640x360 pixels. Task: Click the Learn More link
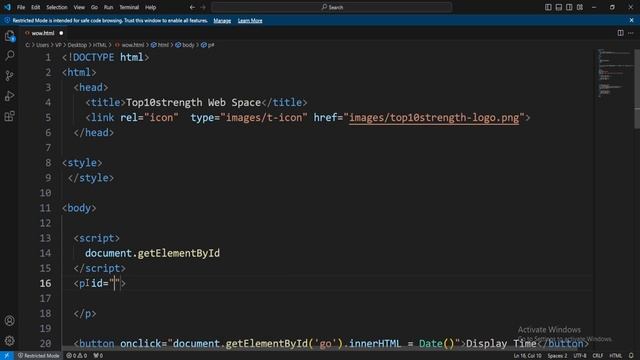point(250,20)
